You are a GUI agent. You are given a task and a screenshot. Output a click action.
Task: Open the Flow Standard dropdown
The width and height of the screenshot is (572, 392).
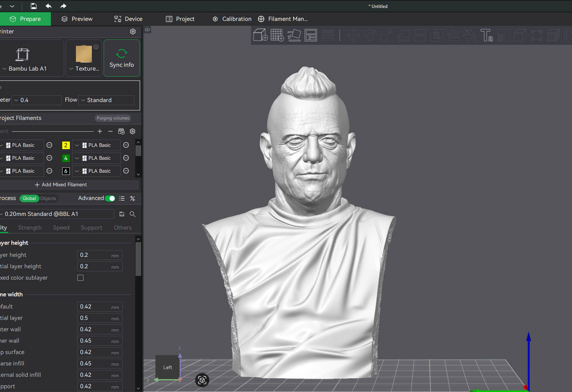click(x=106, y=100)
